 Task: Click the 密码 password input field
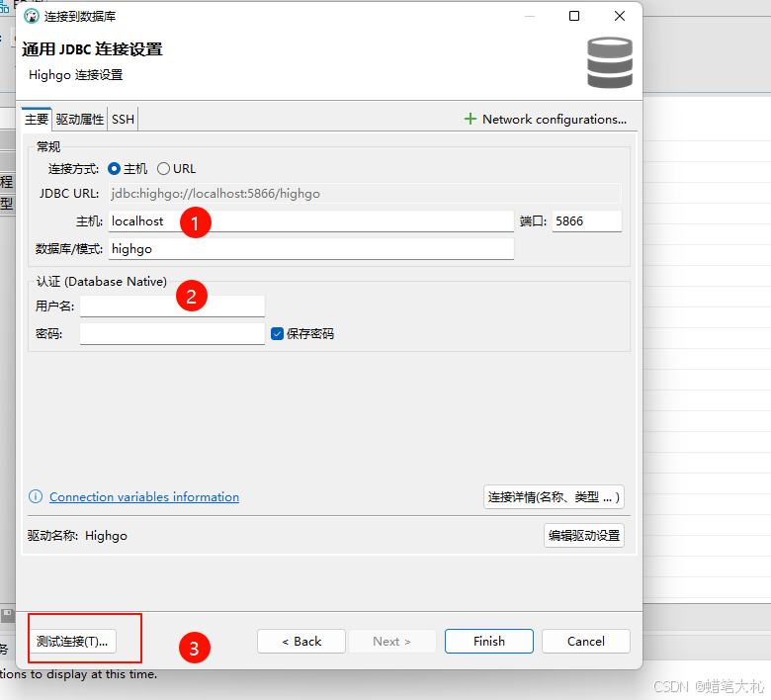[172, 334]
